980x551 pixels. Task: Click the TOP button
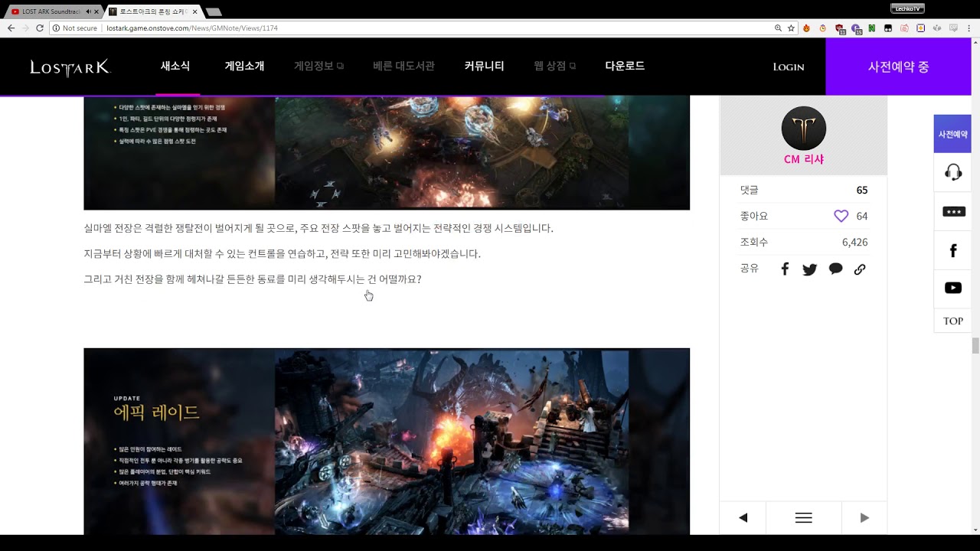pos(953,321)
